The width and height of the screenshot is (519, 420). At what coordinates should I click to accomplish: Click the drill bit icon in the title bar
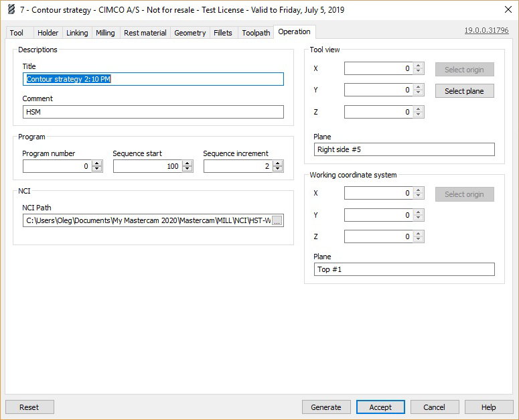point(11,9)
